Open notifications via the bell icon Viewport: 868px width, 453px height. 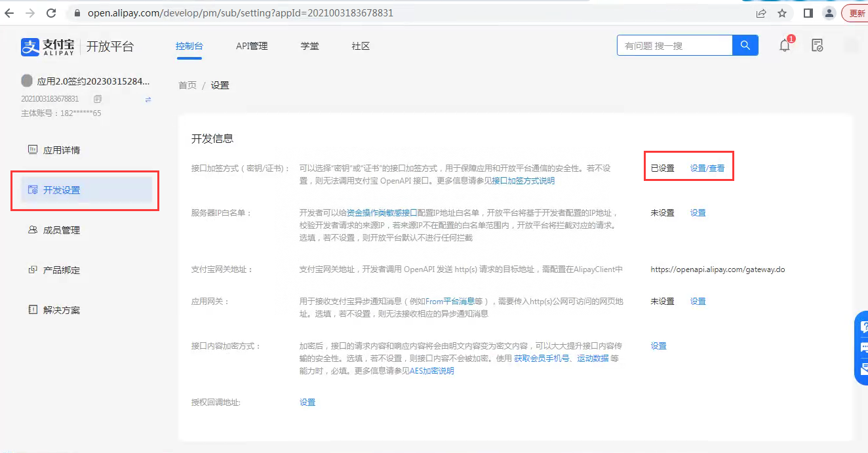coord(785,45)
